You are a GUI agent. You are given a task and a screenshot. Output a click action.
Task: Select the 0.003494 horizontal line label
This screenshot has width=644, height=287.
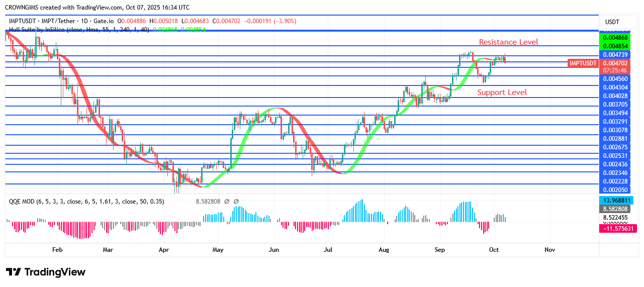click(615, 113)
